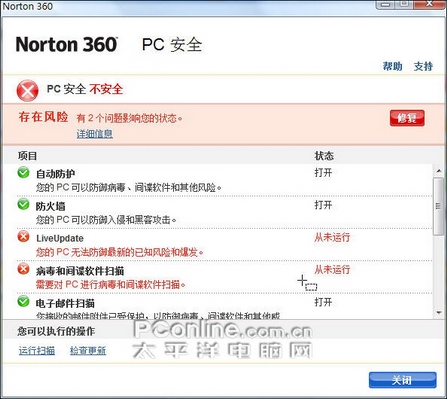Click the 打开 status for 防火墙
The height and width of the screenshot is (399, 447).
pos(323,205)
